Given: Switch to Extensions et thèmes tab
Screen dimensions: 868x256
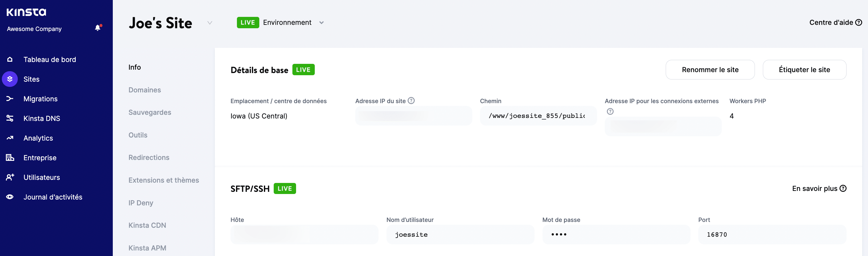Looking at the screenshot, I should pos(163,180).
